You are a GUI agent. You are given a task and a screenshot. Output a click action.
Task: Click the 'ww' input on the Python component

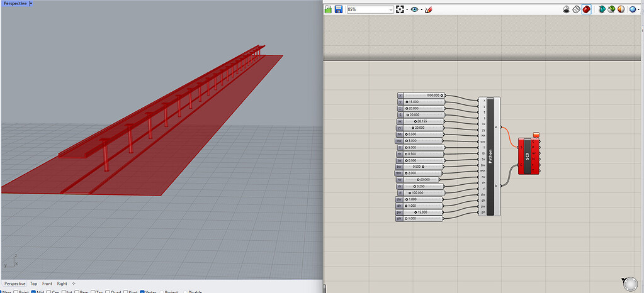click(x=483, y=141)
